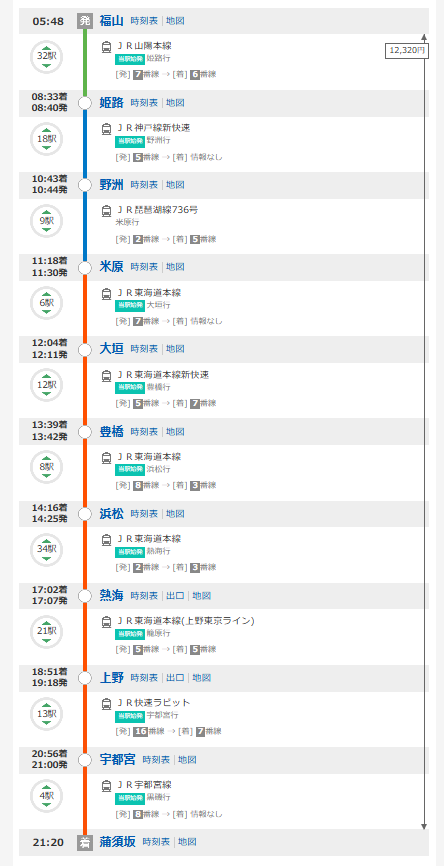Click the train icon beside ＪＲ宇都宮線
Image resolution: width=444 pixels, height=866 pixels.
(107, 785)
